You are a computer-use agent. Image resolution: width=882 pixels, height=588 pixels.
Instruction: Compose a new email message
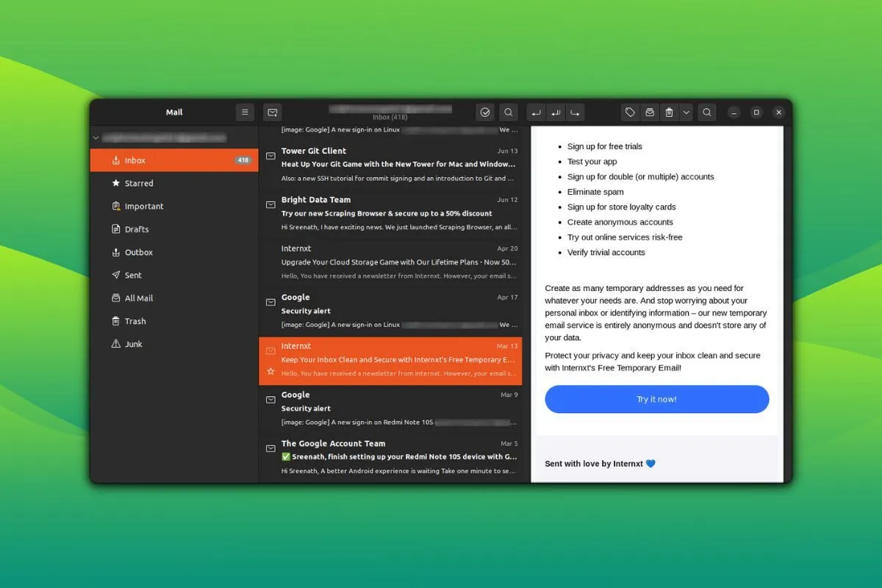tap(273, 112)
